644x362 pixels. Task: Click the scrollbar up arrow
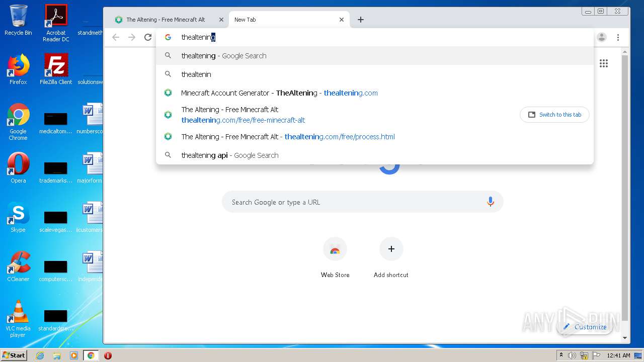click(x=625, y=51)
